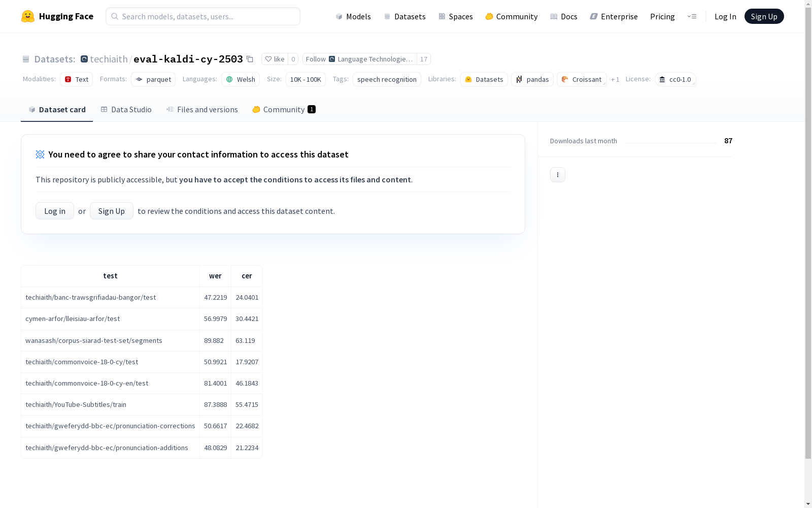Select wanasash/corpus-siarad-test-set/segments cell
This screenshot has width=812, height=508.
pos(110,340)
